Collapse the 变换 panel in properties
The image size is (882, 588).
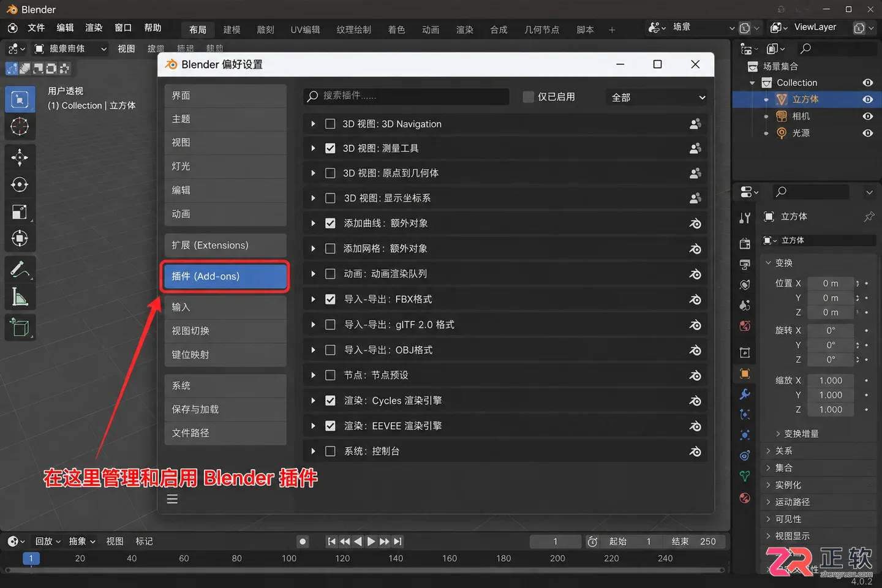pos(768,263)
